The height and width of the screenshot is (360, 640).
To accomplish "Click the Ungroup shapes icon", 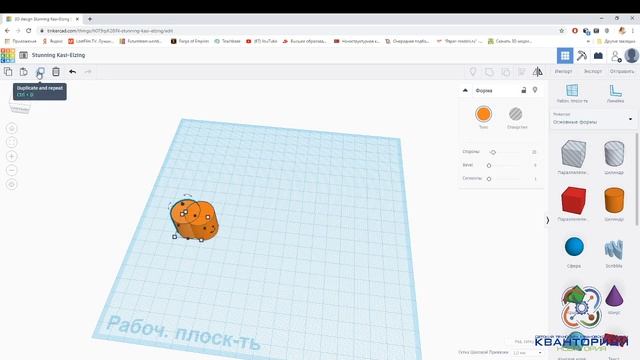I will point(506,72).
